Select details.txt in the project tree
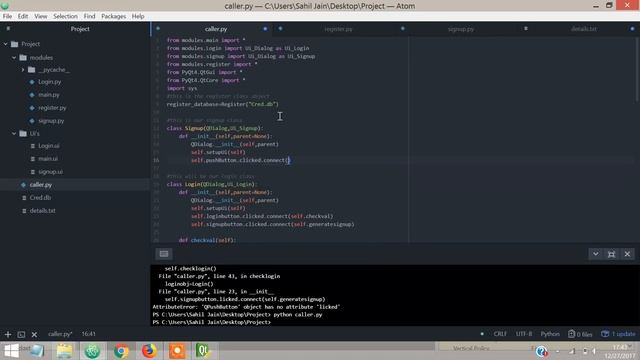The image size is (640, 360). coord(42,211)
